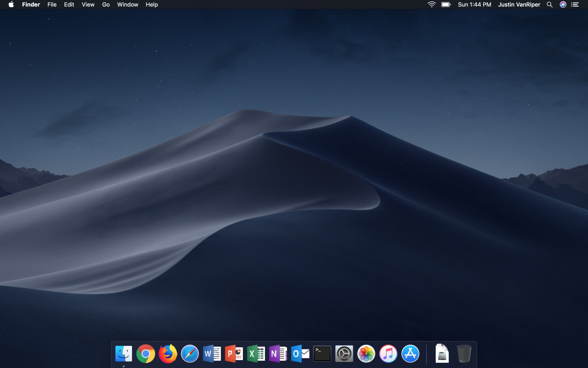Open iTunes from the Dock

pos(388,354)
